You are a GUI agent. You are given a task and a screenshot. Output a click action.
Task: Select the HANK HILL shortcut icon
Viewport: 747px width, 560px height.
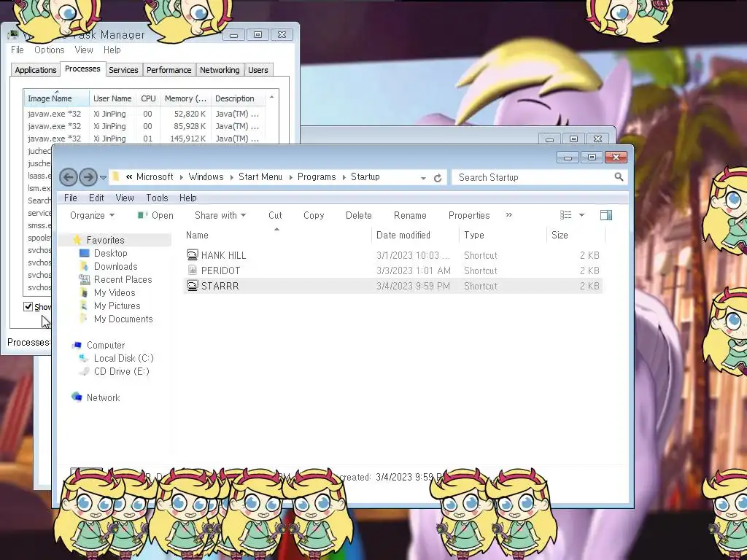(192, 254)
